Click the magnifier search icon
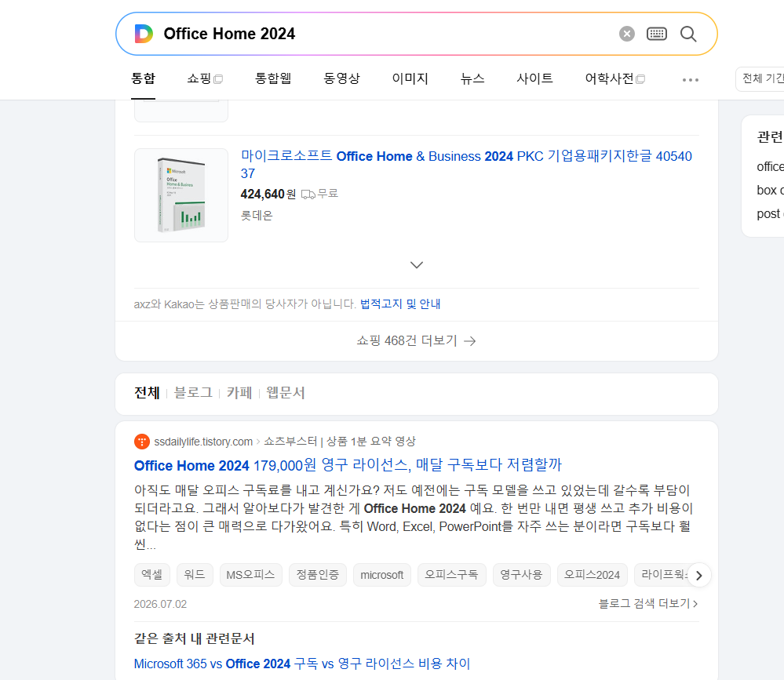Image resolution: width=784 pixels, height=680 pixels. (688, 34)
